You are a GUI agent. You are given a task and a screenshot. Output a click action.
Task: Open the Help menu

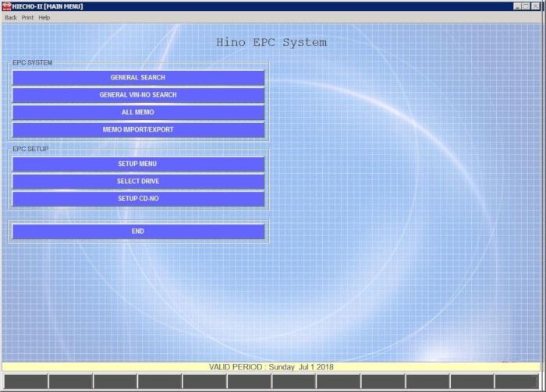[x=44, y=17]
